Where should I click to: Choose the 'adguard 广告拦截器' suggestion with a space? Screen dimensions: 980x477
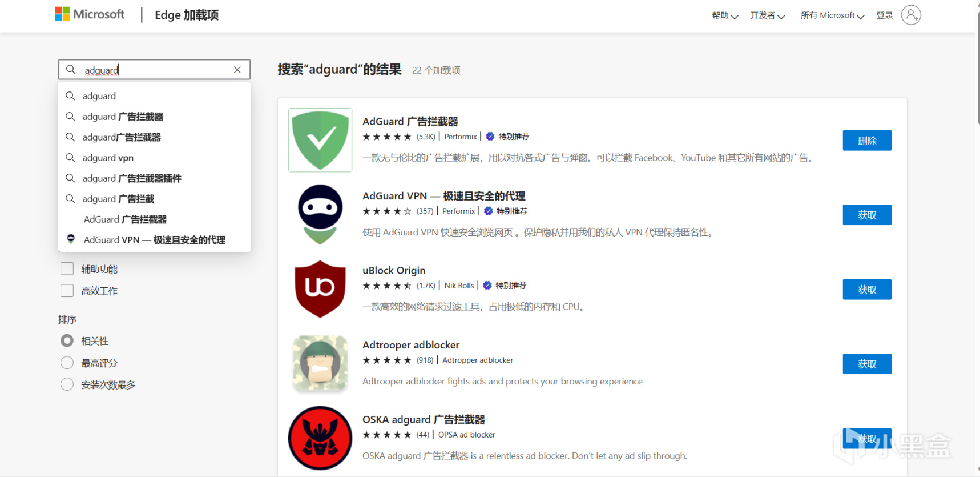pos(154,117)
